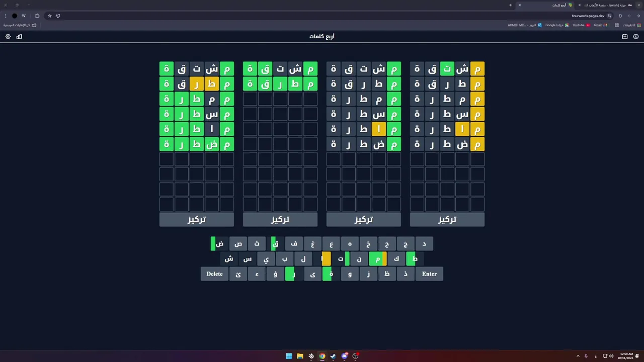Click the غ key on keyboard
The width and height of the screenshot is (644, 362).
coord(312,244)
